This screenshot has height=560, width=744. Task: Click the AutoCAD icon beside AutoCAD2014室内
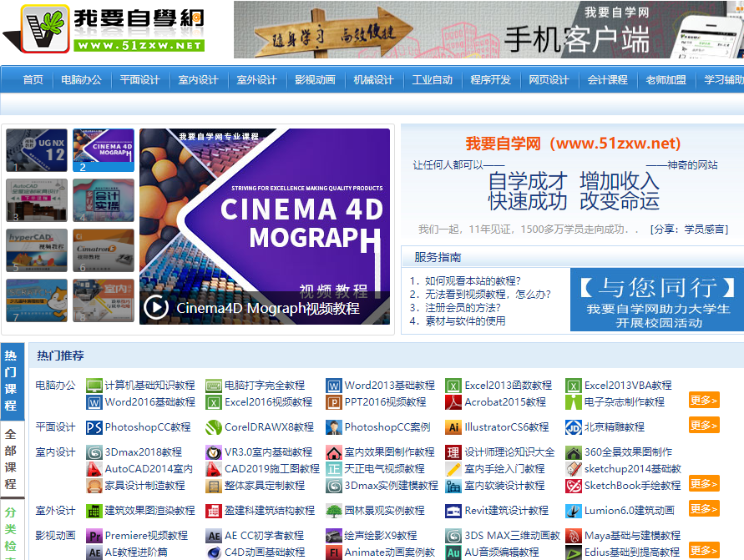[94, 469]
